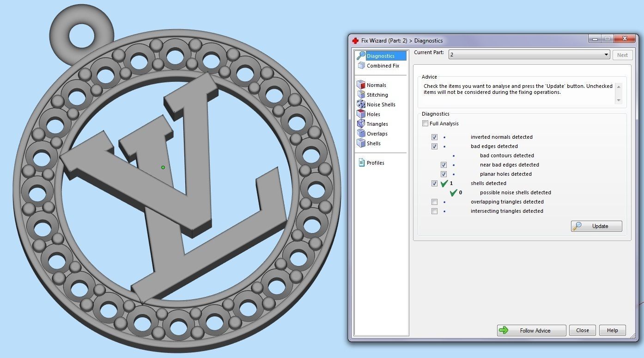
Task: Open the Shells label
Action: (x=374, y=143)
